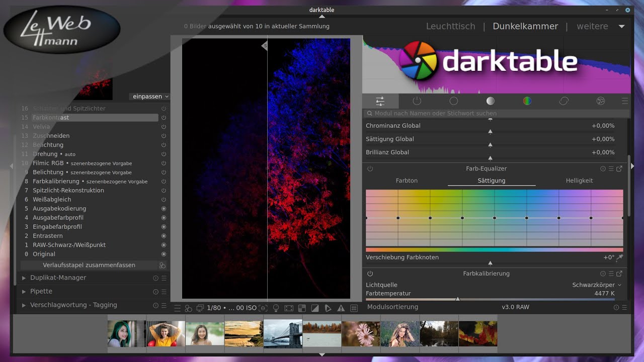
Task: Open Farbkalibrierung presets menu
Action: tap(611, 274)
